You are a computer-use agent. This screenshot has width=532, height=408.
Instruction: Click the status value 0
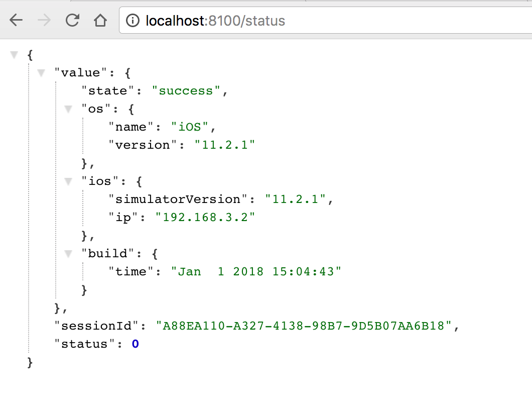[x=136, y=344]
